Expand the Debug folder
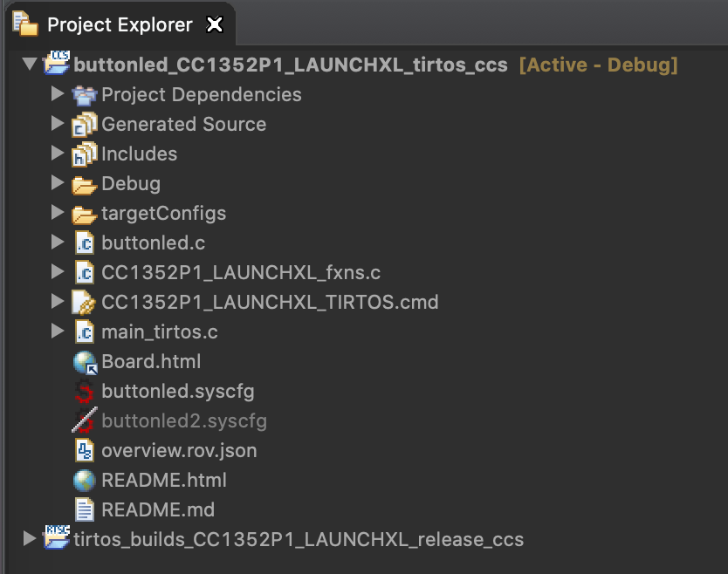Screen dimensions: 728x574 (58, 183)
